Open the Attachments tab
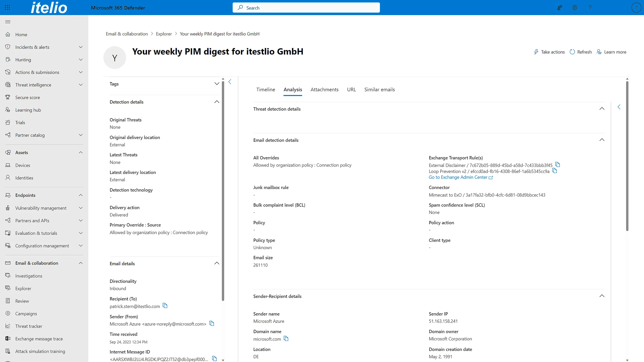 [x=325, y=89]
